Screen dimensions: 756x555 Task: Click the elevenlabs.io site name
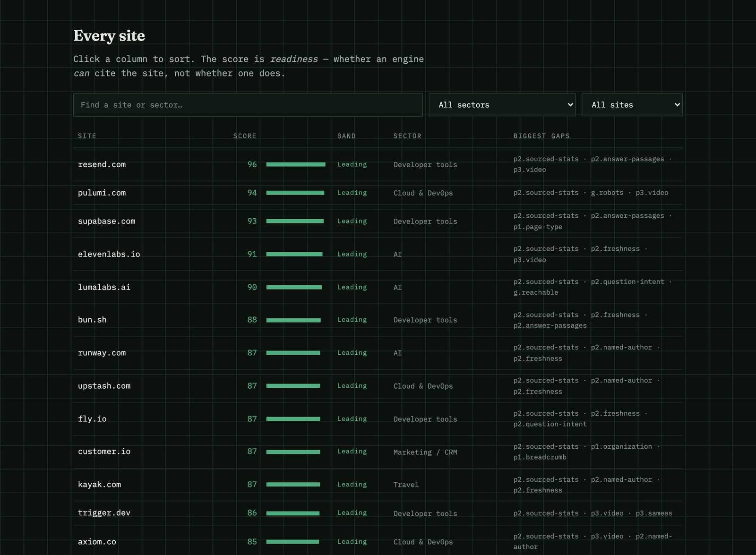[x=109, y=254]
